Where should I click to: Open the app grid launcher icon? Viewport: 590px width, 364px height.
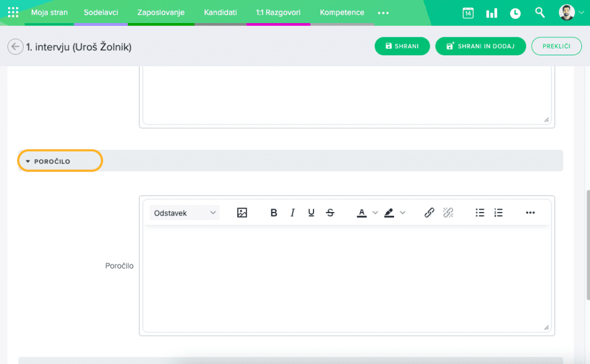pyautogui.click(x=13, y=13)
